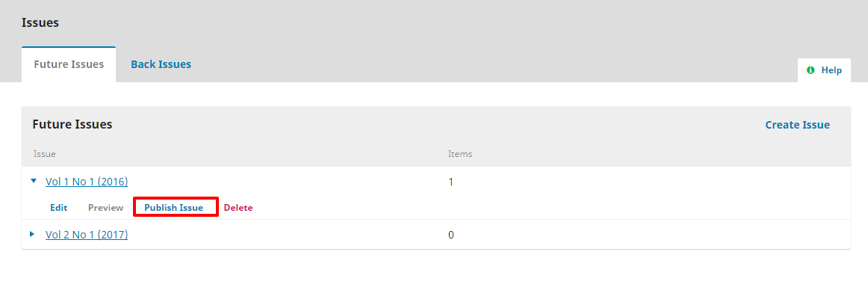Viewport: 868px width, 305px height.
Task: Click the Issue column header
Action: pyautogui.click(x=45, y=154)
